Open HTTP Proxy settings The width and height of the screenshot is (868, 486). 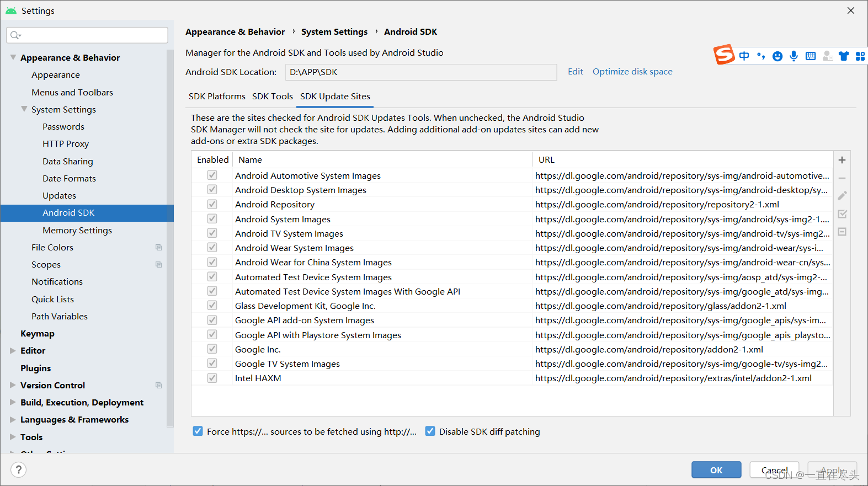click(66, 144)
